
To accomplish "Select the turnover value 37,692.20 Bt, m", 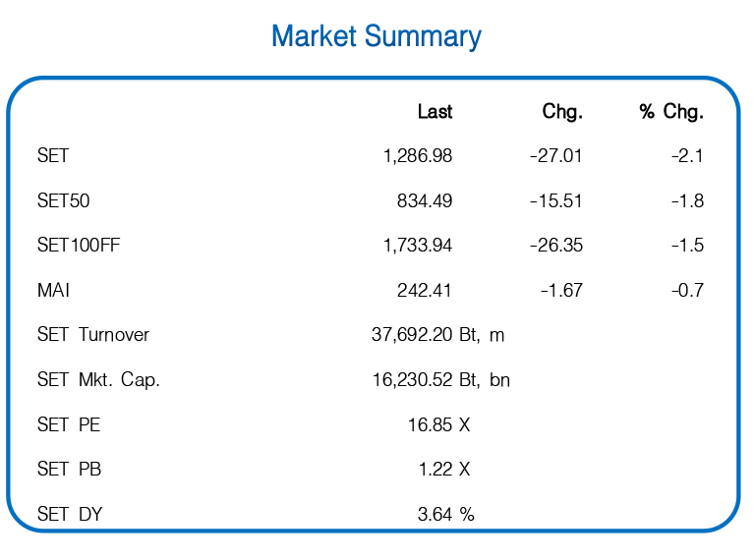I will tap(437, 335).
